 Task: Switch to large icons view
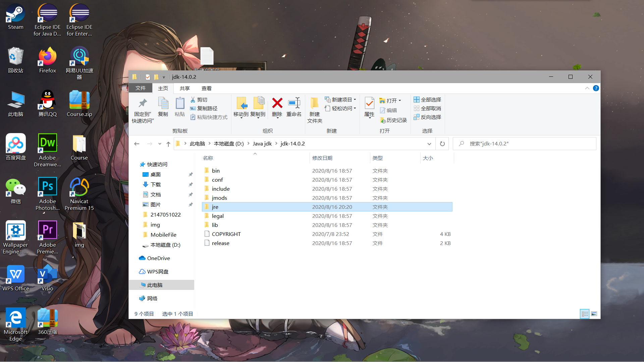pos(594,314)
